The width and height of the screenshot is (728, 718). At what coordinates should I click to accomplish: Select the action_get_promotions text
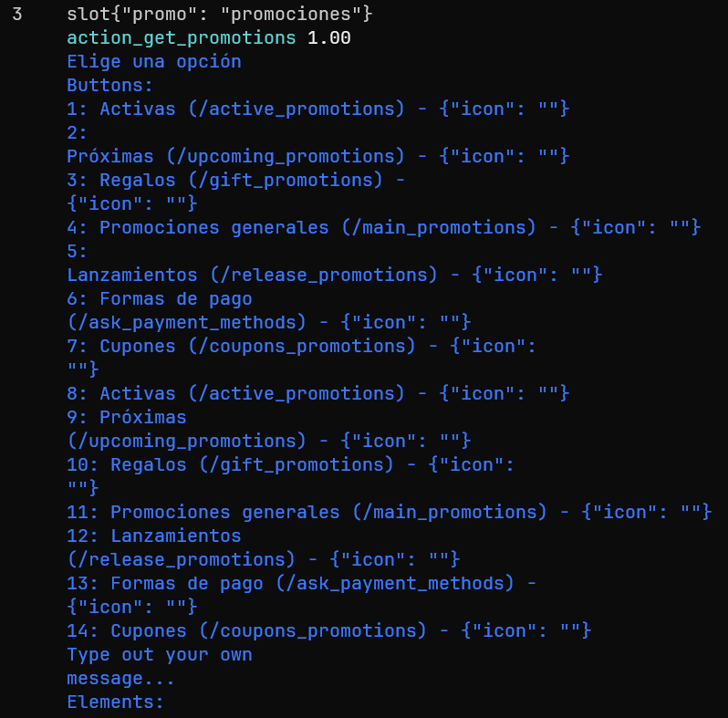pos(181,38)
